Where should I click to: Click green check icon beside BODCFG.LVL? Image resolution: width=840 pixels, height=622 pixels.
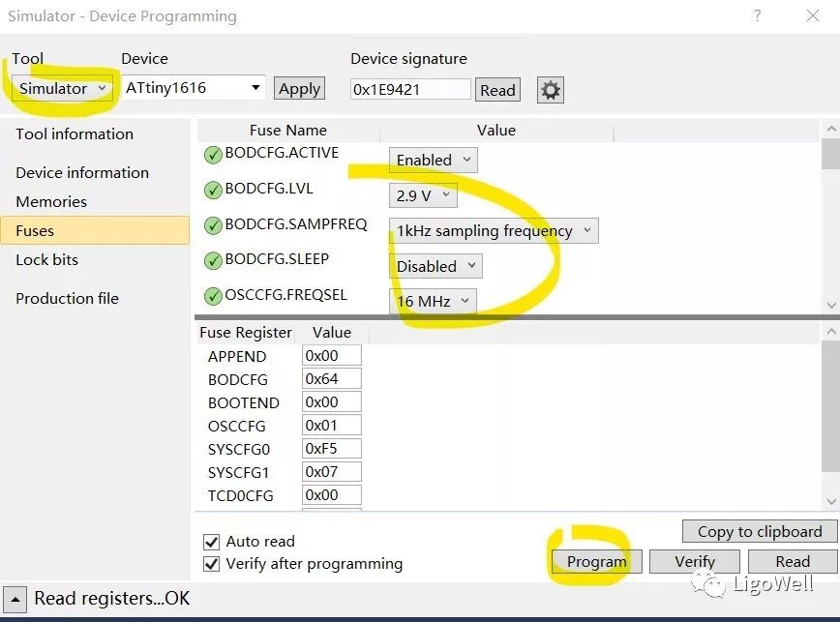tap(213, 190)
